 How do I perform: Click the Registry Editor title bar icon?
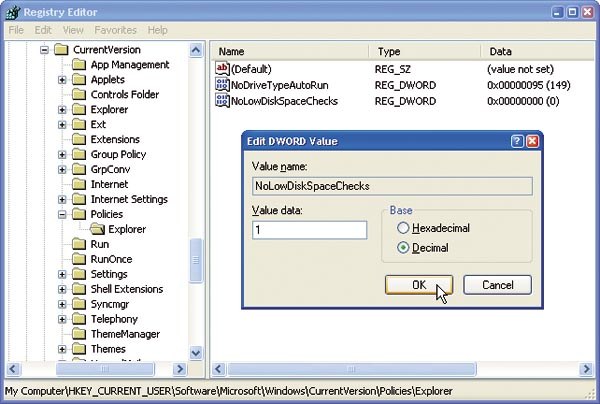13,12
